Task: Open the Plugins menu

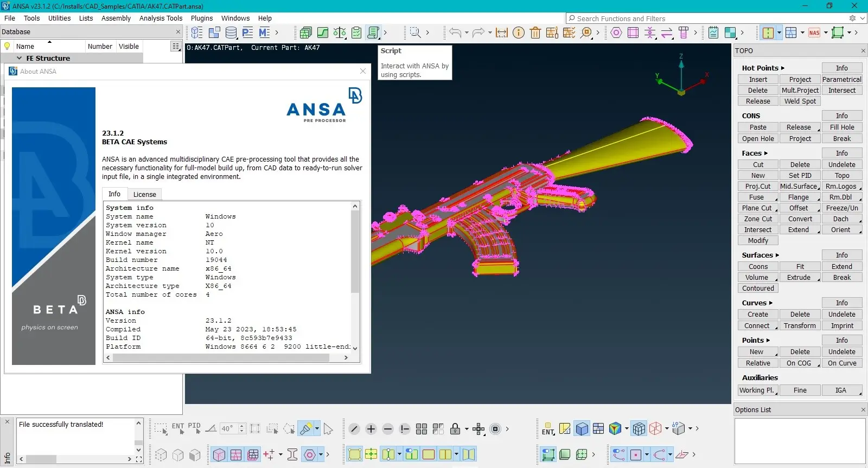Action: coord(202,18)
